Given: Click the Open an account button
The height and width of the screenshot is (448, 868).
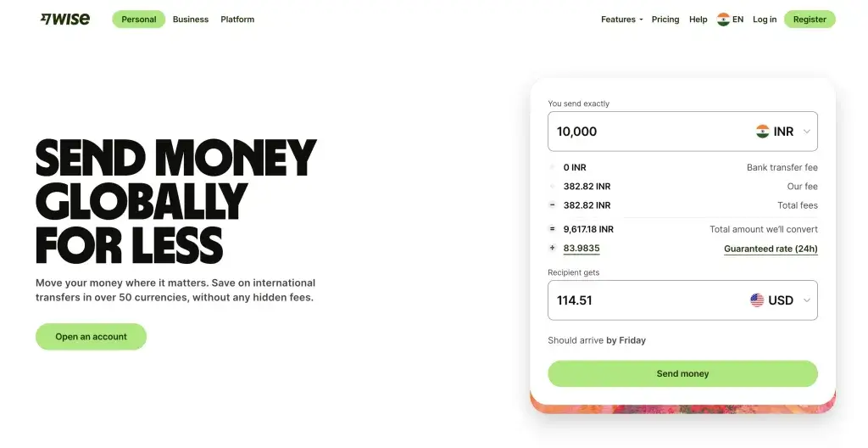Looking at the screenshot, I should (x=91, y=337).
